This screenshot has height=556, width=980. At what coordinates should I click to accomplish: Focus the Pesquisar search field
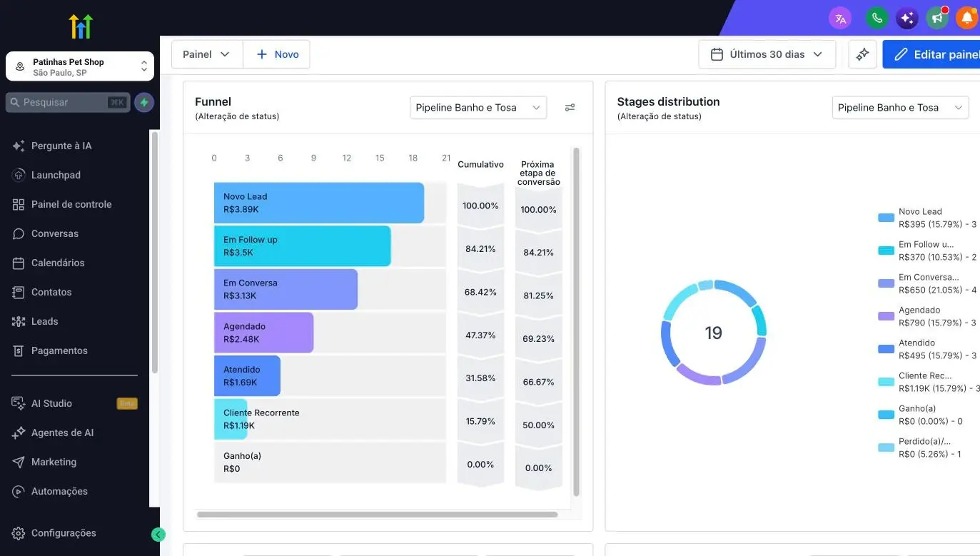(x=68, y=103)
